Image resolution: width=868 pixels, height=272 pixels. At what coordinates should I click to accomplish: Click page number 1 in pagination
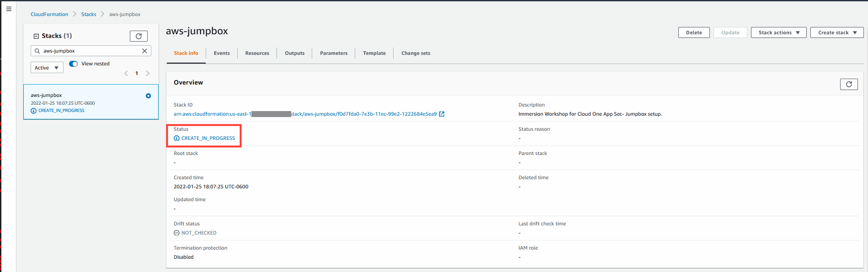(x=137, y=73)
